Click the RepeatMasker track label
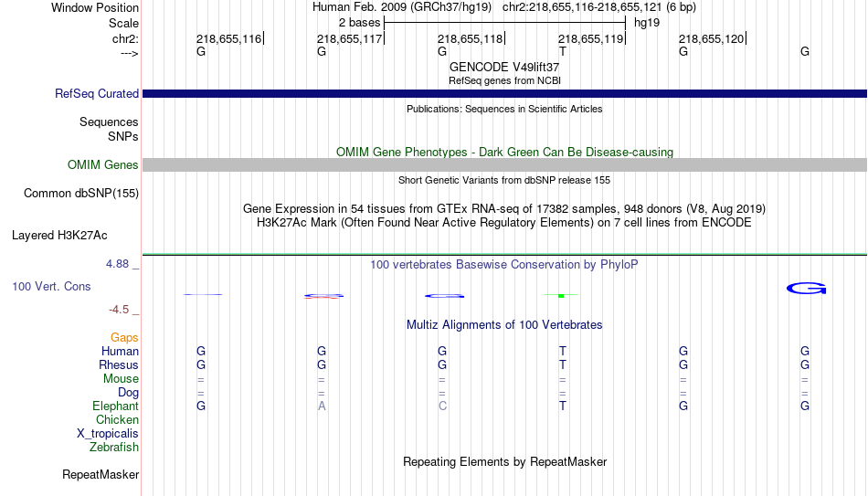Viewport: 868px width, 496px height. click(x=101, y=474)
